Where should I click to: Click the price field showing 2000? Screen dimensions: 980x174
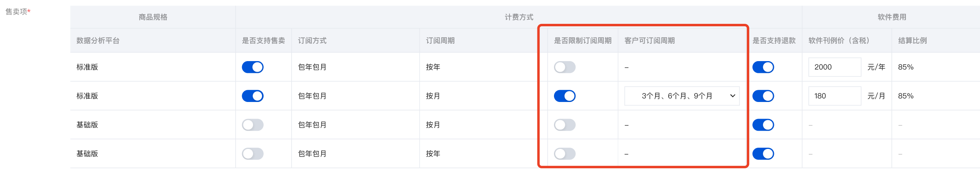[x=834, y=67]
